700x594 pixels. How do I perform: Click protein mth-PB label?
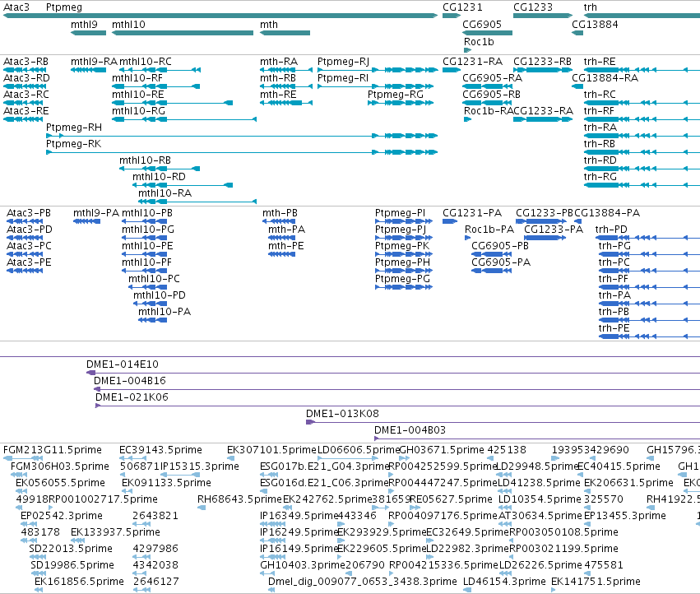pyautogui.click(x=280, y=212)
